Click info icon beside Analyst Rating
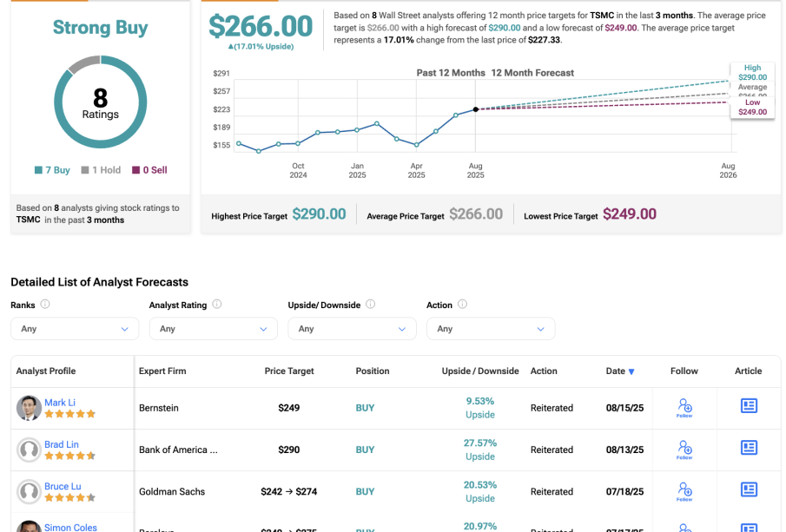 click(x=217, y=305)
